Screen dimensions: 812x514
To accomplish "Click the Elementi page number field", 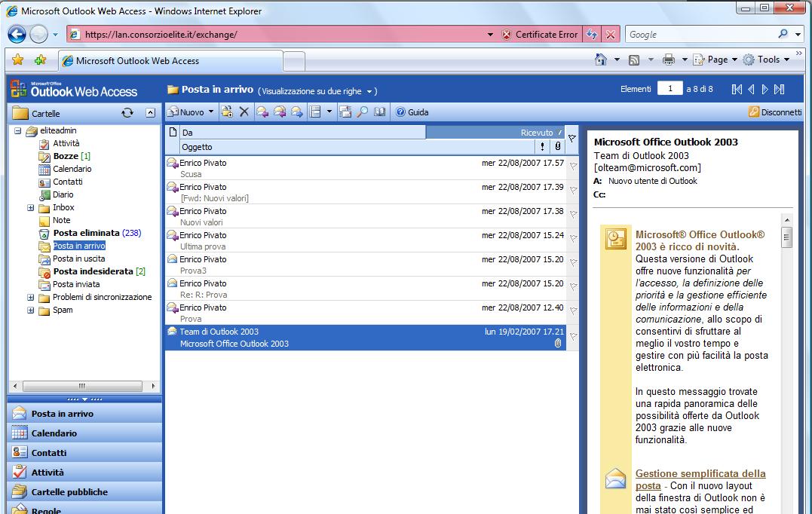I will tap(670, 88).
